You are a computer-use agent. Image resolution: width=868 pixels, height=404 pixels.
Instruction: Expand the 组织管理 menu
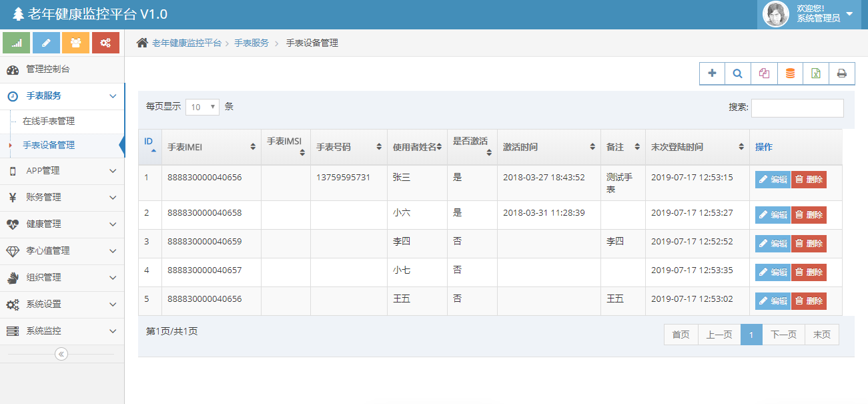(x=62, y=278)
